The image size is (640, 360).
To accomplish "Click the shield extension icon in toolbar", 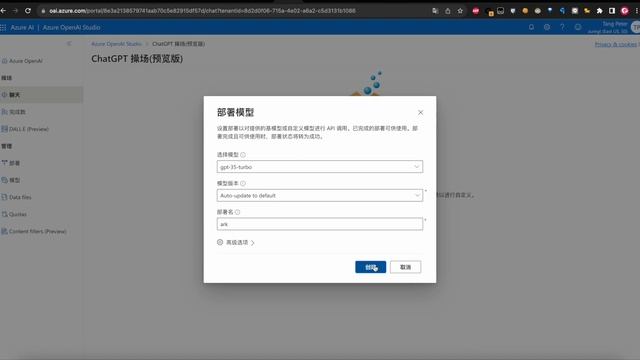I will 513,11.
